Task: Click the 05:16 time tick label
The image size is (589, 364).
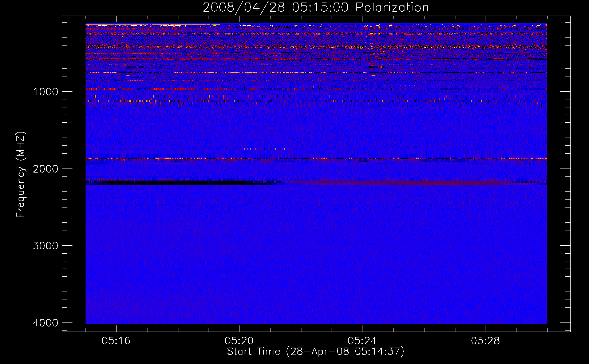Action: pos(116,341)
